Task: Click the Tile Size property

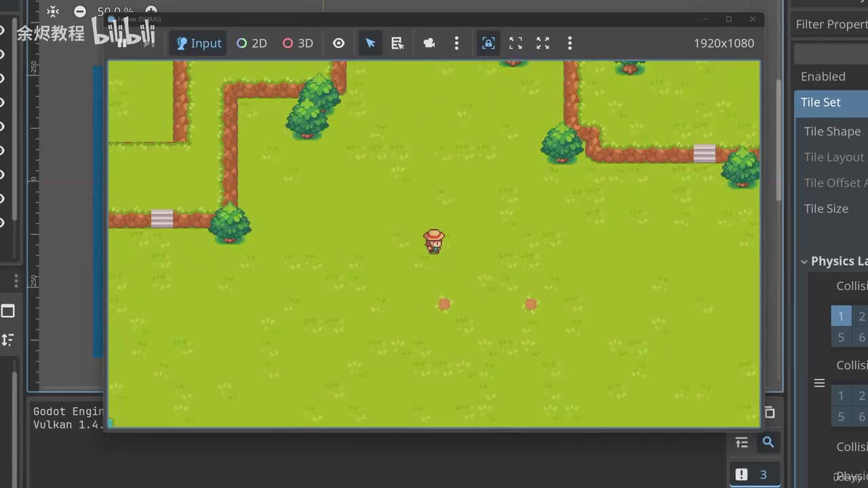Action: pyautogui.click(x=826, y=209)
